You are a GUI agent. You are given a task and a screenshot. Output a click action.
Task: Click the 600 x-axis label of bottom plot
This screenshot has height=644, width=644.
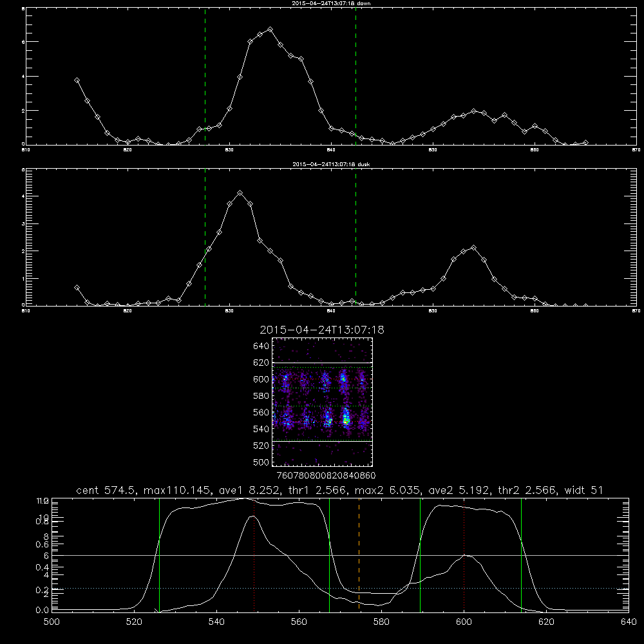coord(464,622)
